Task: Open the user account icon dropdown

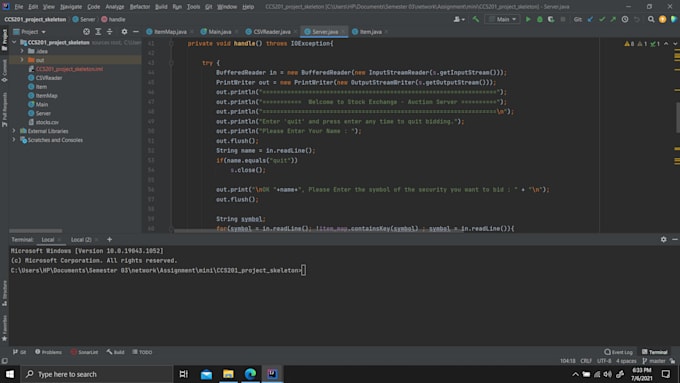Action: (x=459, y=19)
